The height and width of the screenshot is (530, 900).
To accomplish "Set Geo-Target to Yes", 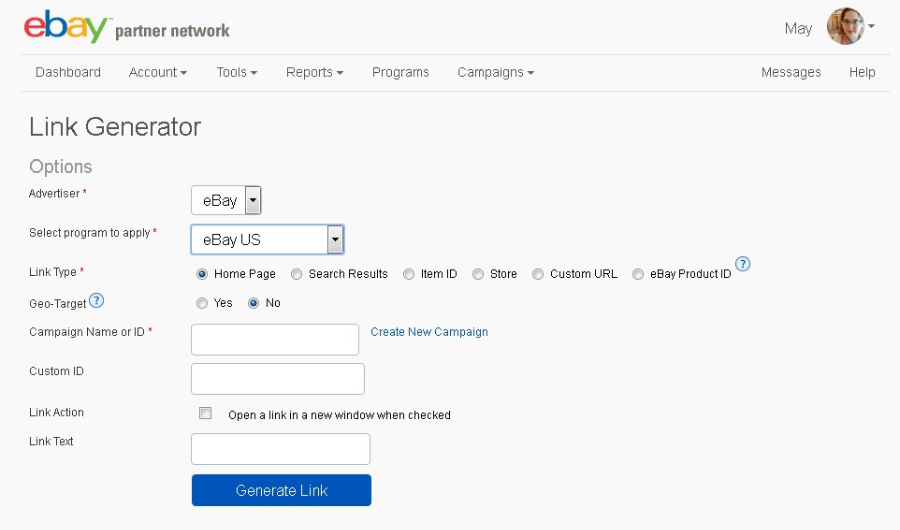I will [201, 303].
